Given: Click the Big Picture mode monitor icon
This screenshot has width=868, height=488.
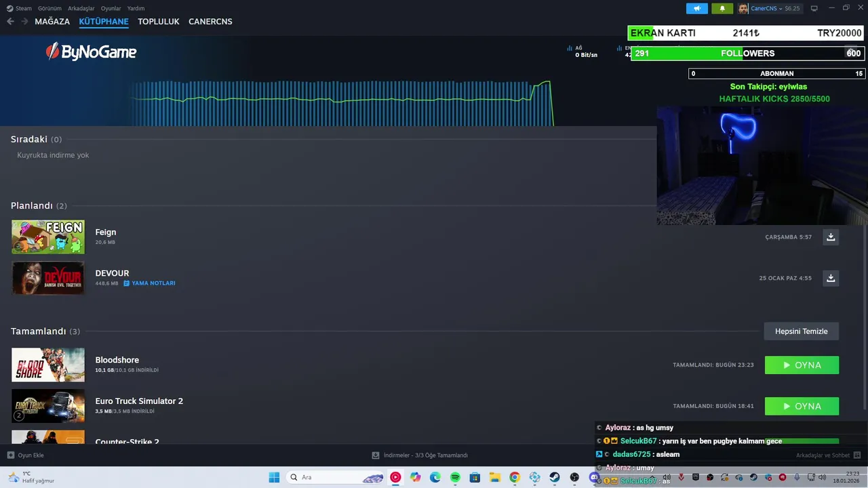Looking at the screenshot, I should coord(814,8).
